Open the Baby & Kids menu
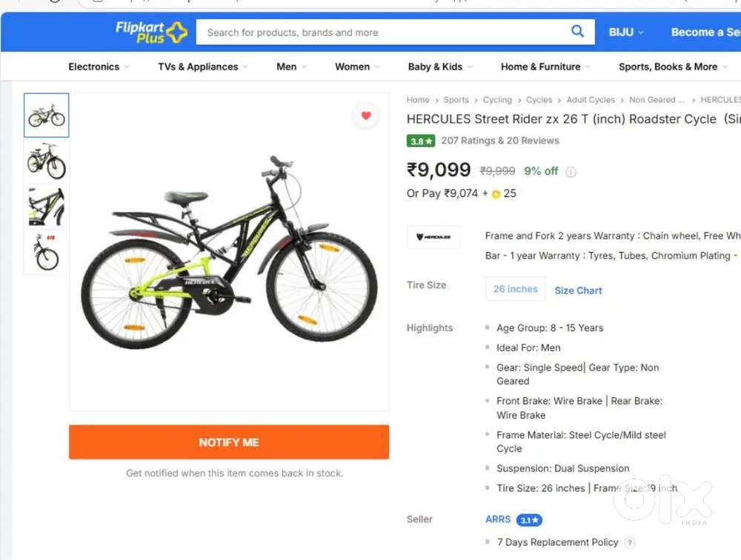This screenshot has width=741, height=560. [x=440, y=67]
